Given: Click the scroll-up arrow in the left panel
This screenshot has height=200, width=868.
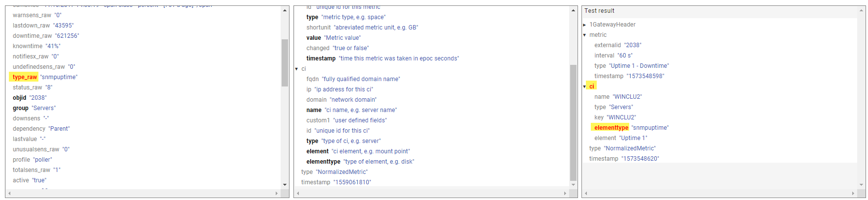Looking at the screenshot, I should (x=285, y=10).
